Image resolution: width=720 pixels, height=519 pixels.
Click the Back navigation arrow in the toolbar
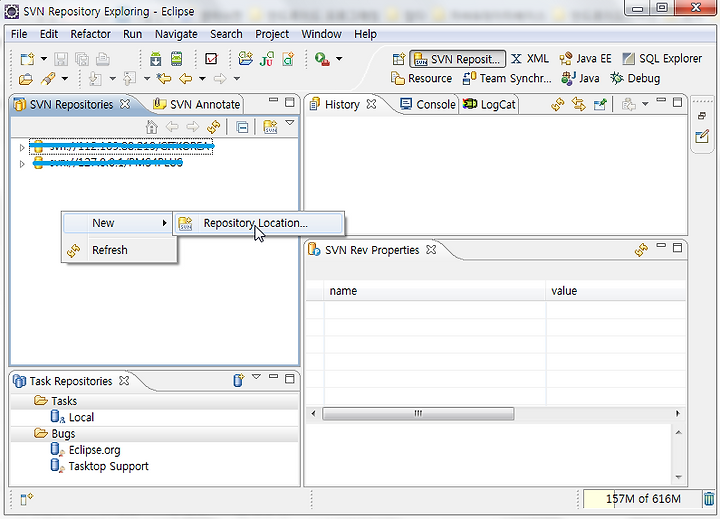pyautogui.click(x=186, y=79)
